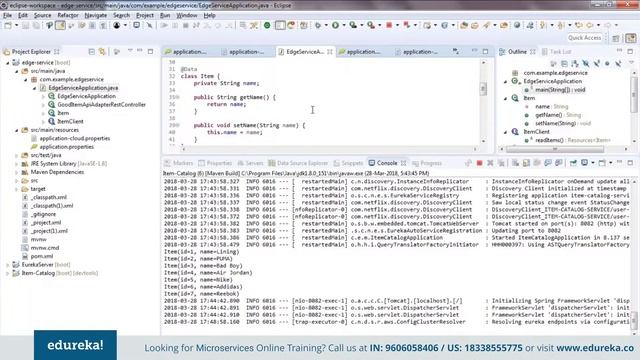Expand the ItemClient node in Project Explorer
640x360 pixels.
coord(43,122)
